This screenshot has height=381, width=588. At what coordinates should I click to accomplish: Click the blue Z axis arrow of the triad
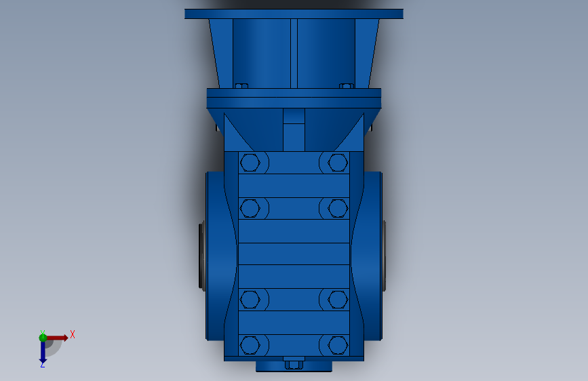pyautogui.click(x=43, y=353)
